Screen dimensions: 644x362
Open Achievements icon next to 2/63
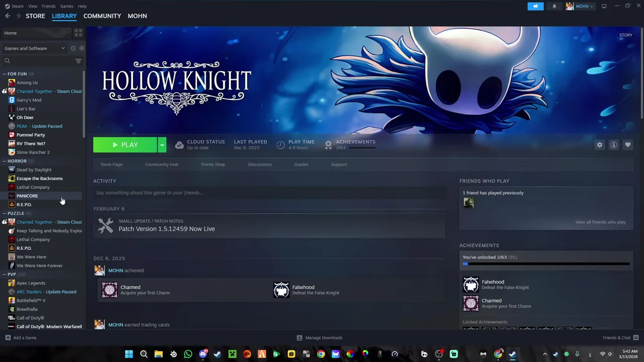pos(328,145)
